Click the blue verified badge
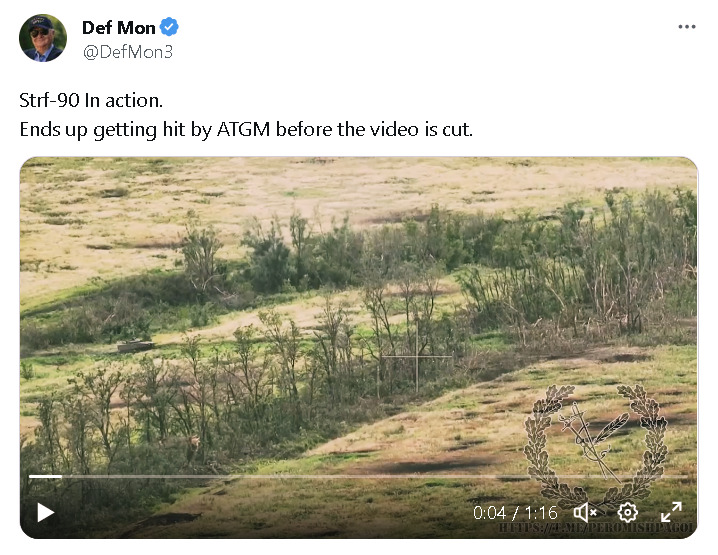Screen dimensions: 718x555 [x=169, y=27]
